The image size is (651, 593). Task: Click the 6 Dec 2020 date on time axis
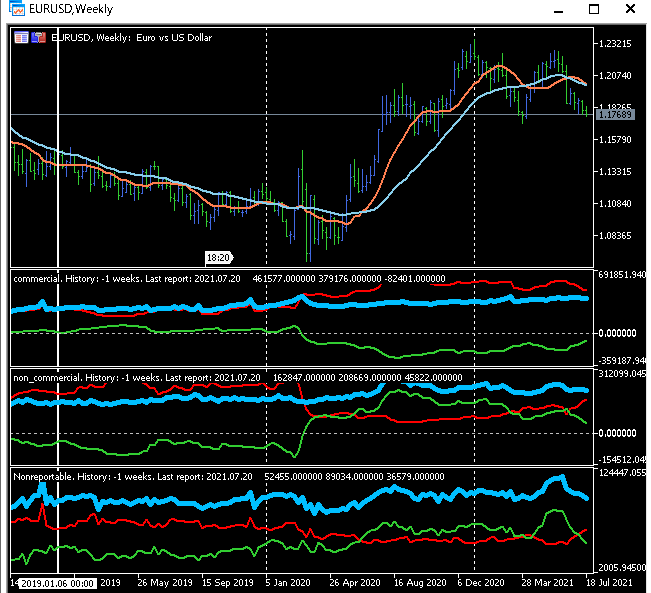click(481, 583)
